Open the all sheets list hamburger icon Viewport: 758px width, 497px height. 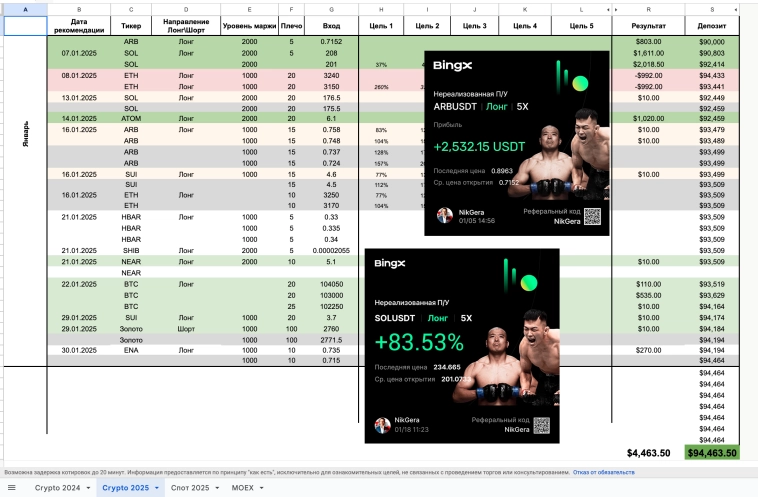point(13,488)
